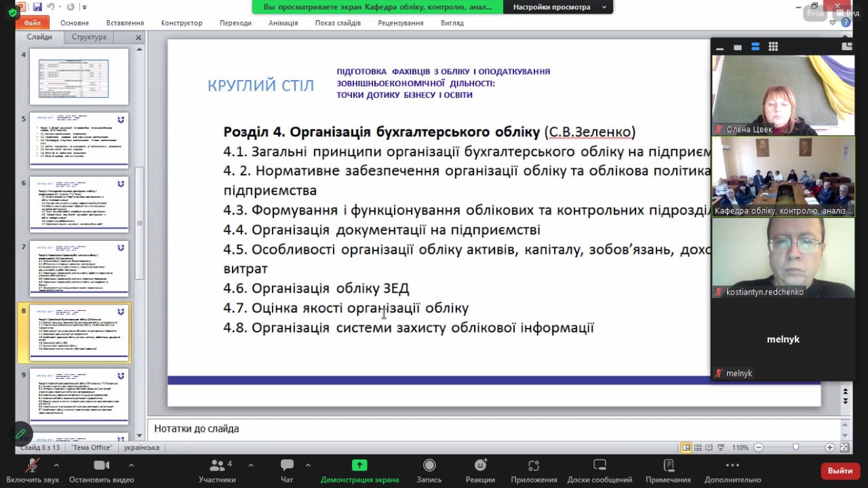Open the Конструктор ribbon tab
Screen dimensions: 868x488
[181, 22]
